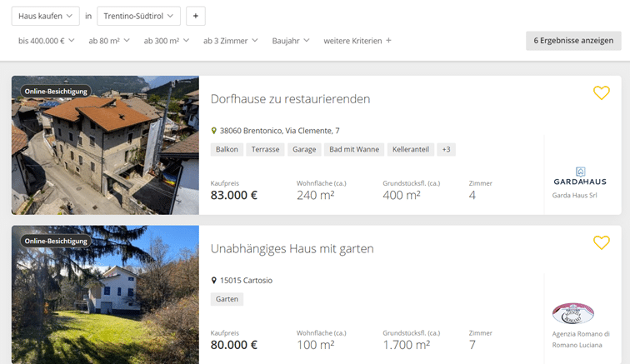Open the Dorfhause zu restaurierenden listing title
The image size is (630, 364).
coord(290,99)
